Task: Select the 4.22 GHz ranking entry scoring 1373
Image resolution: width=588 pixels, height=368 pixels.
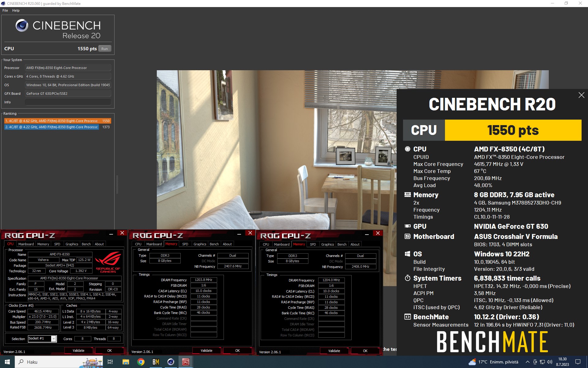Action: coord(58,127)
